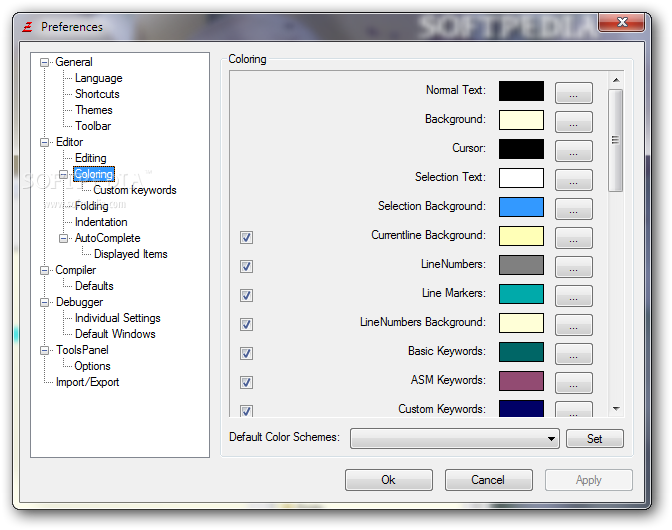Click the Cancel button
This screenshot has width=672, height=530.
point(489,480)
